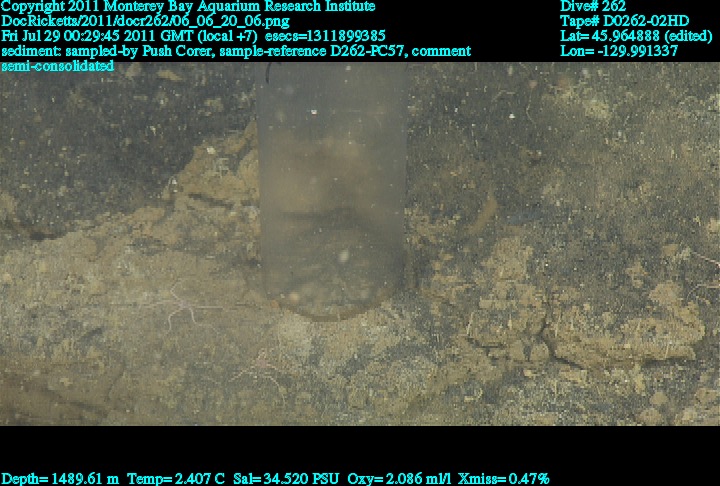Click the push corer tube in the video frame
This screenshot has height=486, width=720.
[x=332, y=191]
